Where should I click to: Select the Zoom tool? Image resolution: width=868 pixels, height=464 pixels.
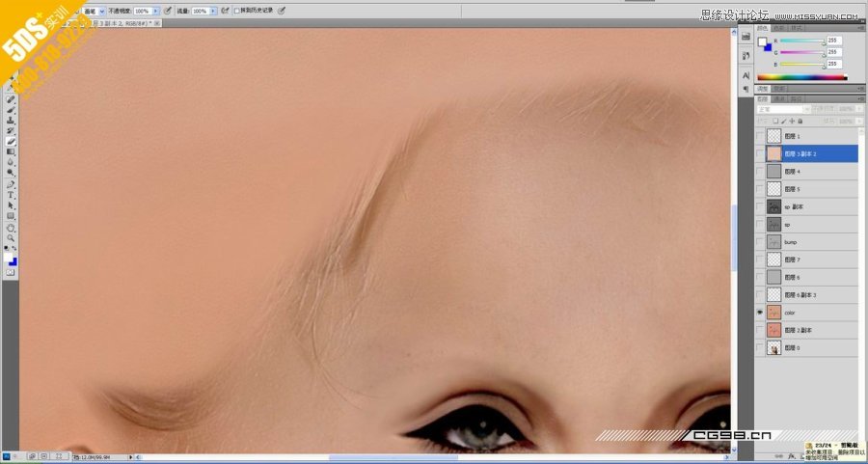[x=11, y=238]
